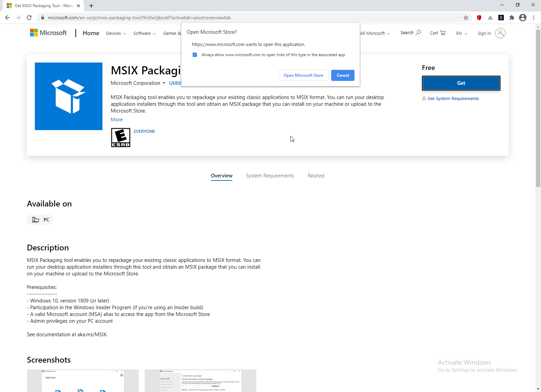Click More to expand the description
This screenshot has height=392, width=541.
117,120
